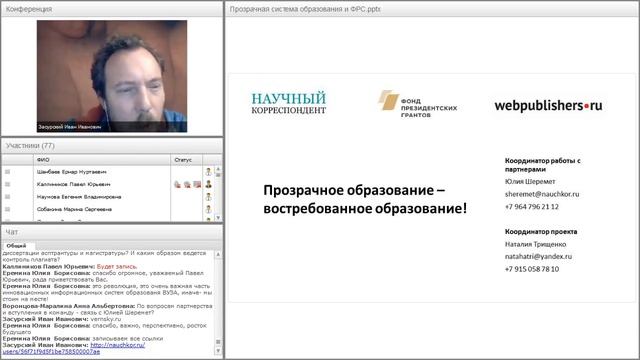Click 'Координатор проекта' heading on slide
Image resolution: width=640 pixels, height=360 pixels.
tap(541, 231)
